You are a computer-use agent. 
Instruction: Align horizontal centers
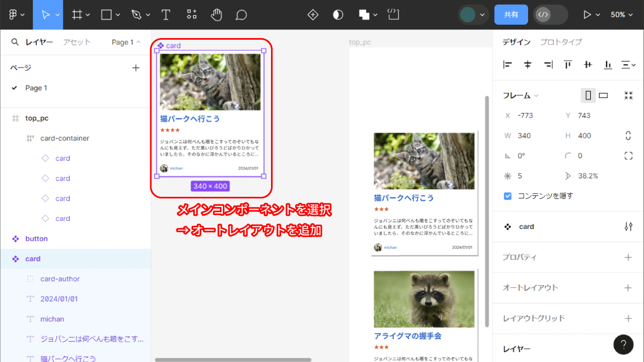[528, 65]
